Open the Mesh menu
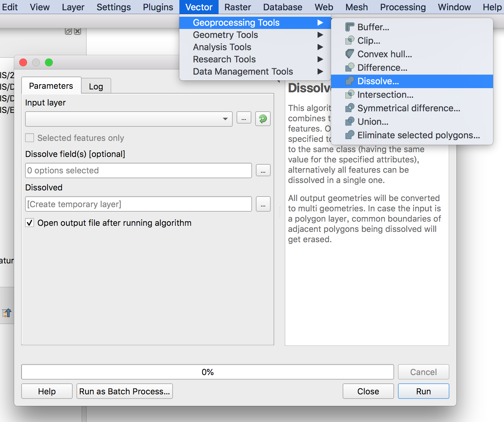This screenshot has width=504, height=422. click(356, 7)
